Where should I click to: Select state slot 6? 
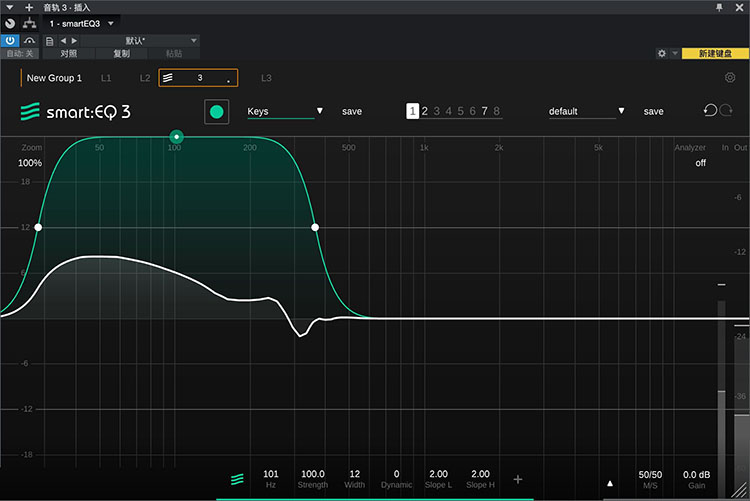[x=472, y=111]
